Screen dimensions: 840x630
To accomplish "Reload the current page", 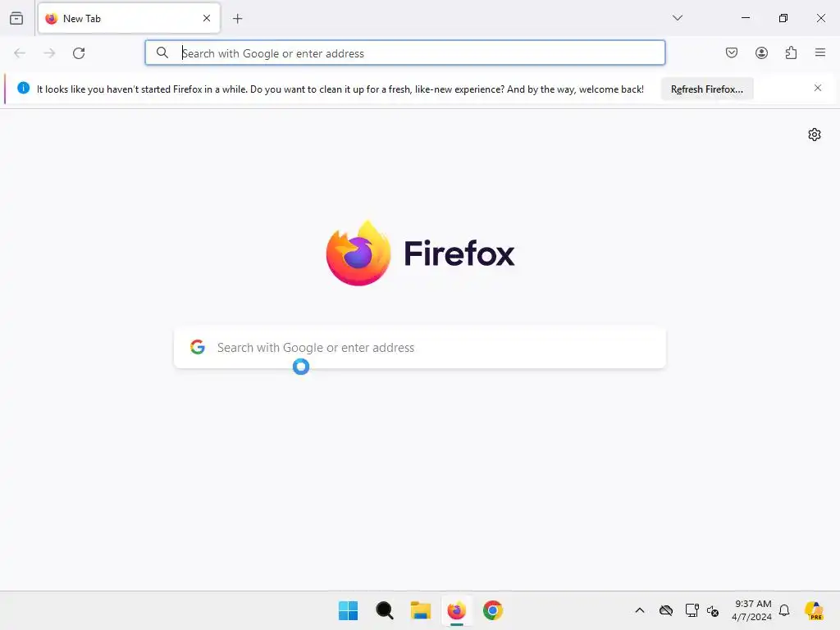I will point(79,53).
